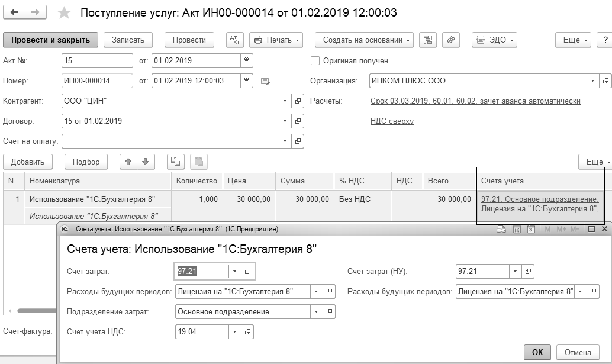The image size is (612, 364).
Task: Open calculator icon in dialog title bar
Action: pyautogui.click(x=517, y=230)
